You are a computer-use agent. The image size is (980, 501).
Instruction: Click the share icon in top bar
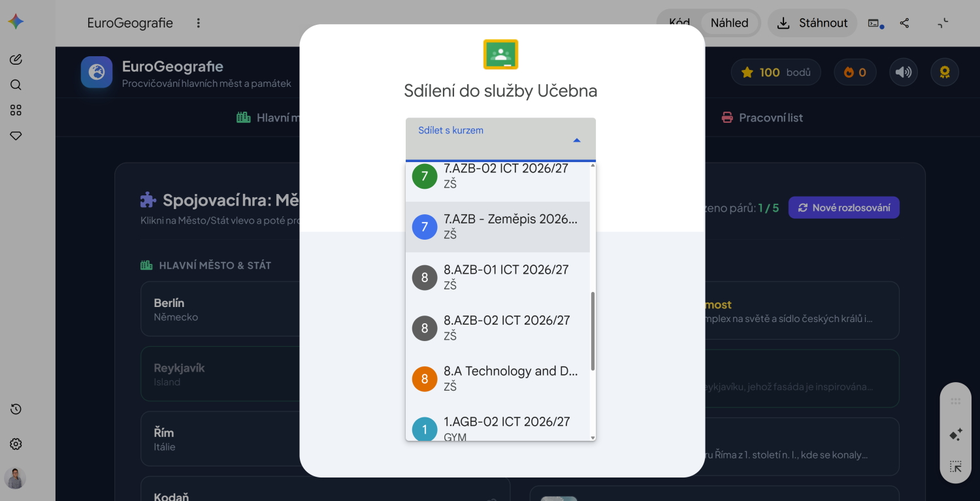click(904, 23)
